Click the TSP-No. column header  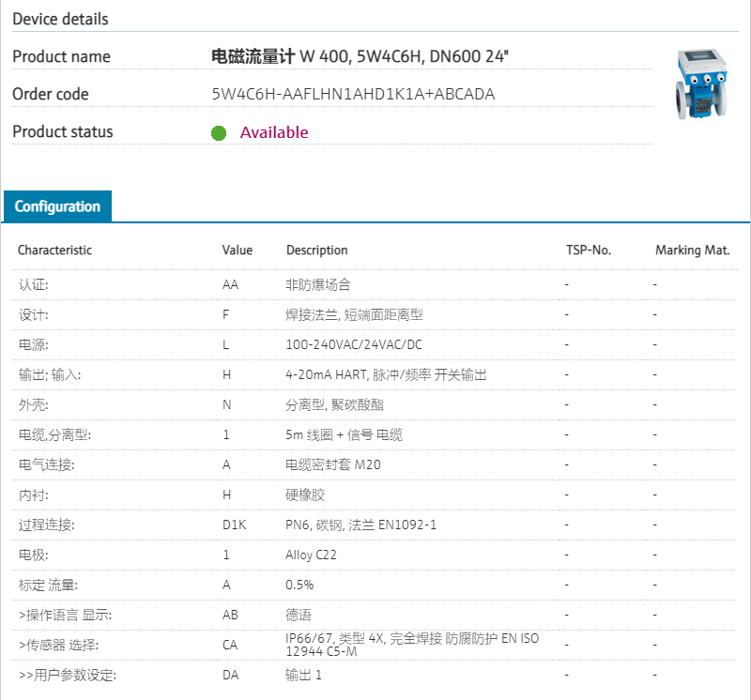click(588, 251)
